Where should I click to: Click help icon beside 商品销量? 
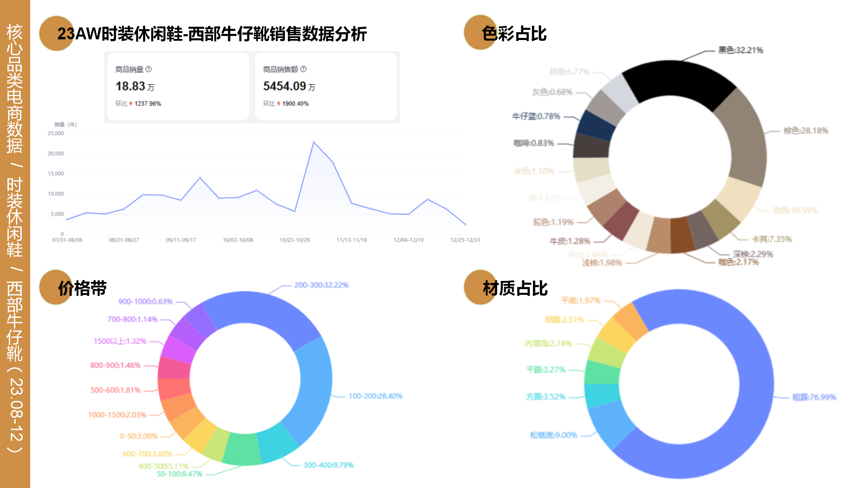[x=149, y=69]
